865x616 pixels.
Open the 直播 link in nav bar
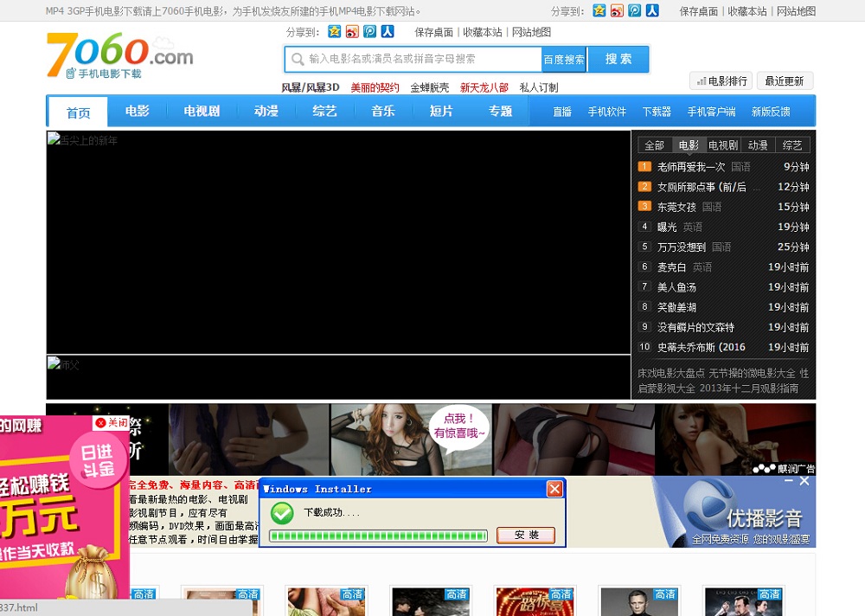[x=562, y=112]
